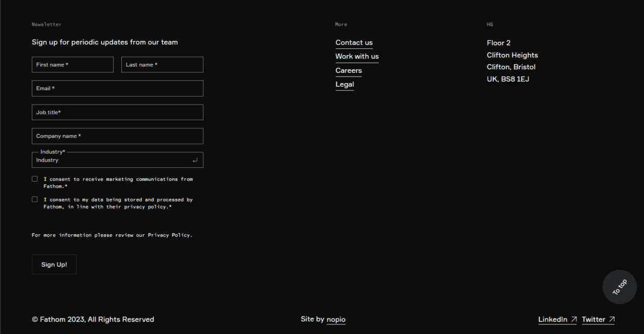This screenshot has width=644, height=334.
Task: Check the data storage consent checkbox
Action: coord(35,199)
